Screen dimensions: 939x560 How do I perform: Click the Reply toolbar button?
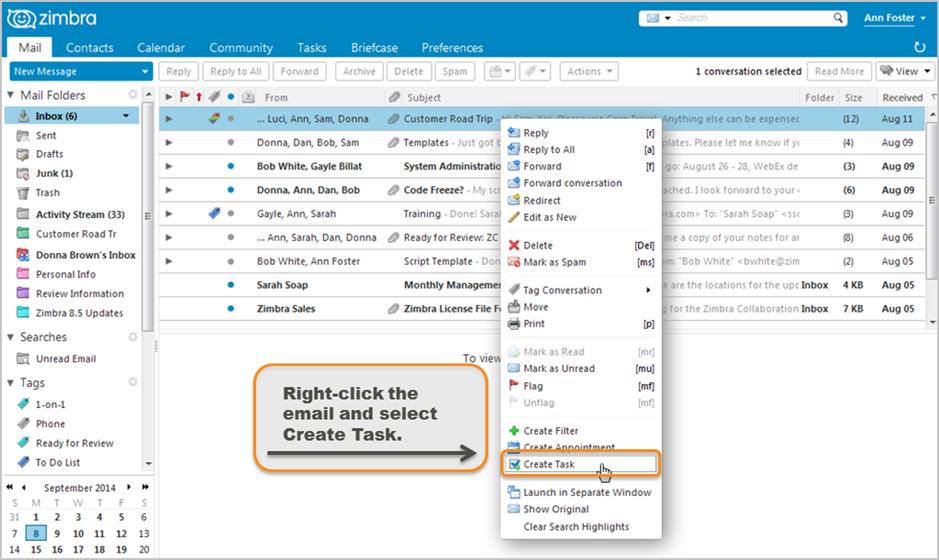tap(178, 71)
